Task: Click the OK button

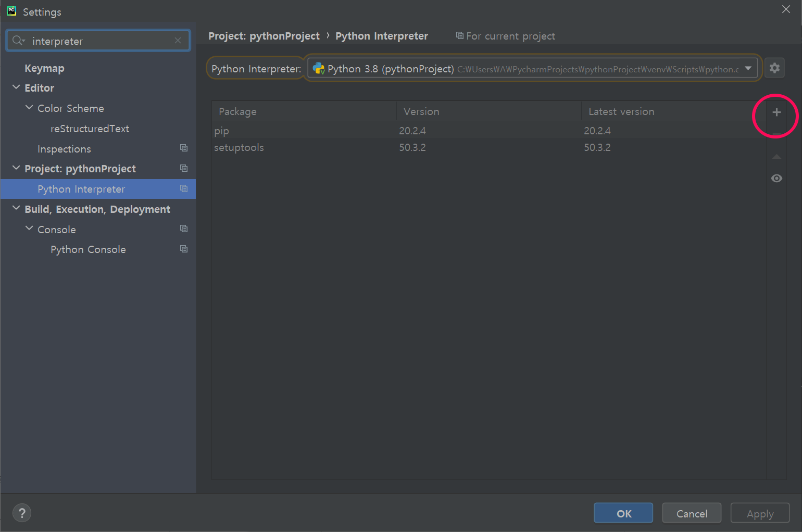Action: tap(623, 513)
